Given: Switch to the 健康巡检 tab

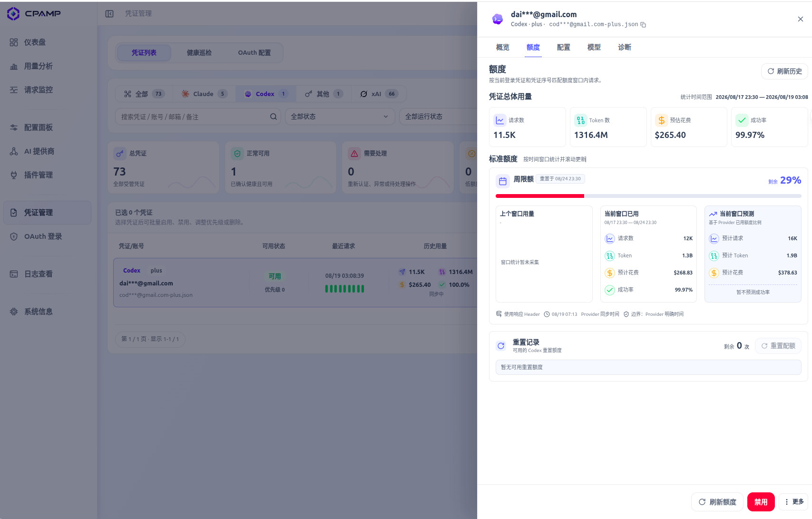Looking at the screenshot, I should (199, 53).
